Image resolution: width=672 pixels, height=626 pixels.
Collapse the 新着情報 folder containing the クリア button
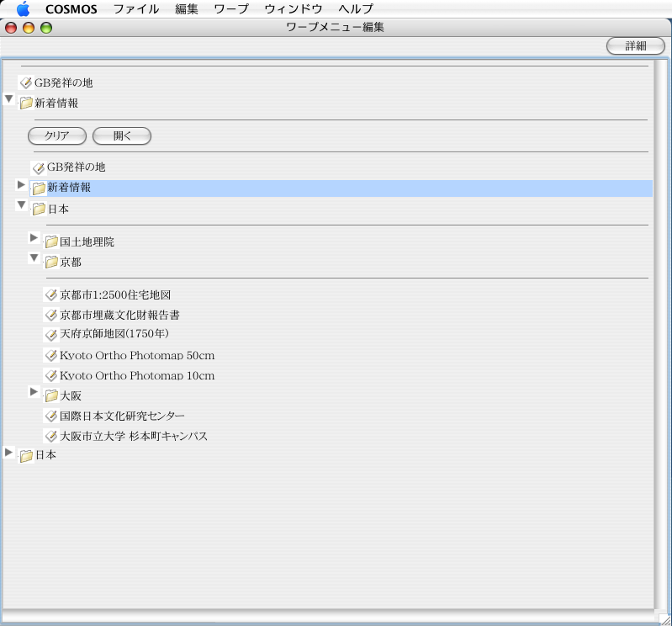(8, 99)
